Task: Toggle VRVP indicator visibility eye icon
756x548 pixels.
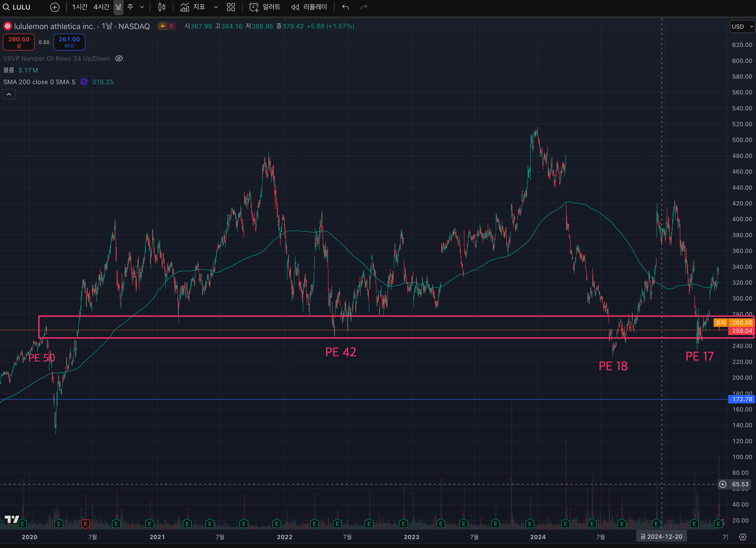Action: pos(119,59)
